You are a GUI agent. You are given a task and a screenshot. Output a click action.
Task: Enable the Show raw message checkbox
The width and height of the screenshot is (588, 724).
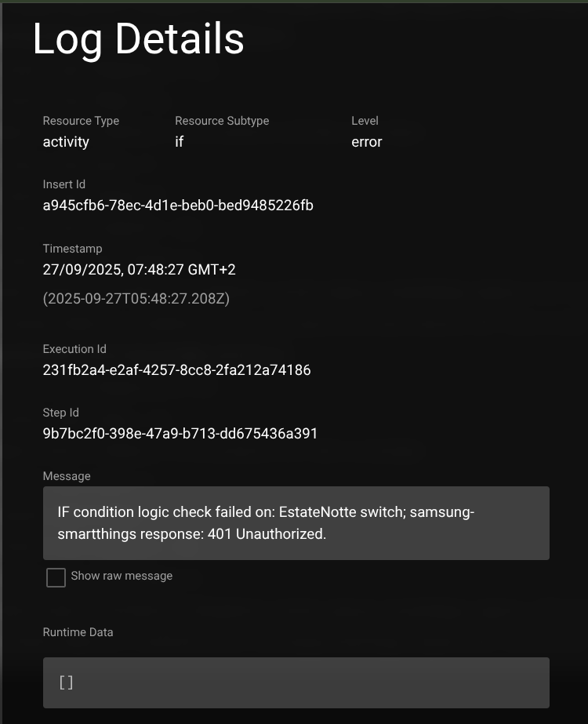coord(56,578)
